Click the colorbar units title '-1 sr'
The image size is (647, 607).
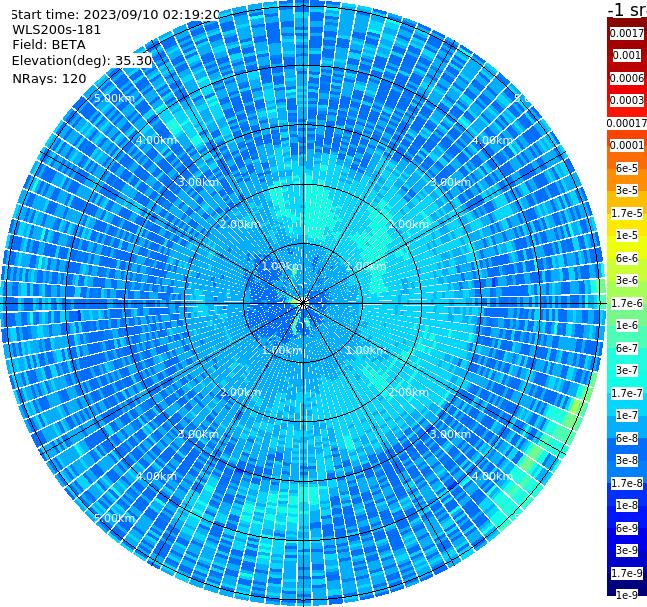[627, 10]
